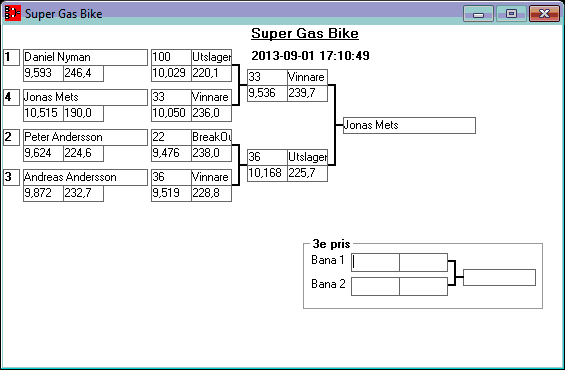Select the Daniel Nyman name field
The height and width of the screenshot is (370, 565).
(85, 57)
